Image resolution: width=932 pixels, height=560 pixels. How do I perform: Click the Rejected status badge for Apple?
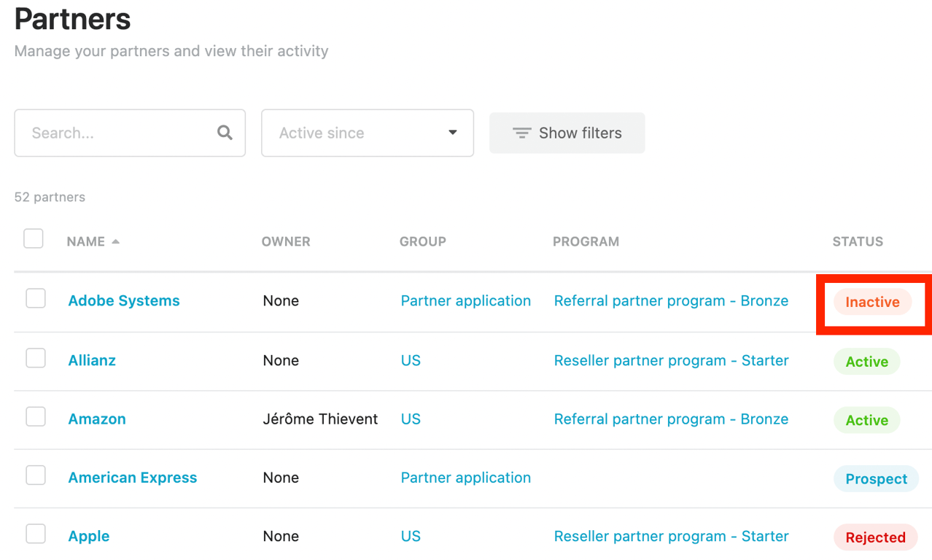tap(875, 537)
